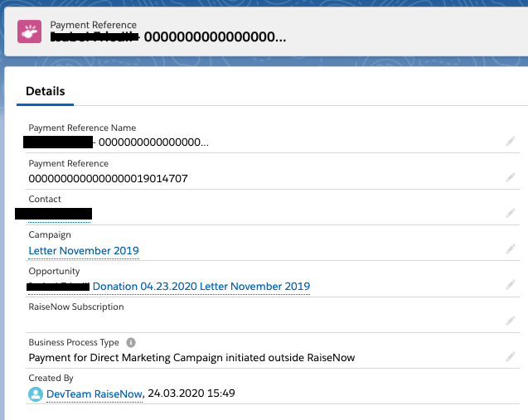Show Business Process Type info tooltip

[131, 343]
